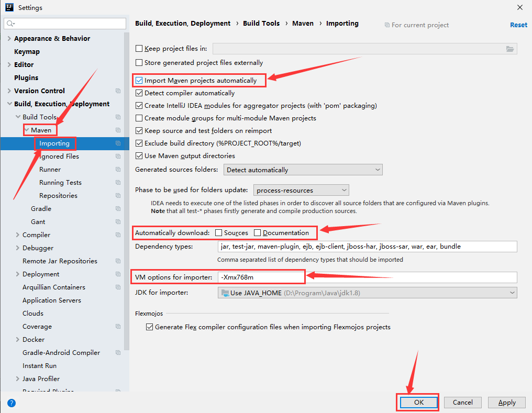Collapse Build, Execution, Deployment node
The width and height of the screenshot is (532, 413).
9,104
